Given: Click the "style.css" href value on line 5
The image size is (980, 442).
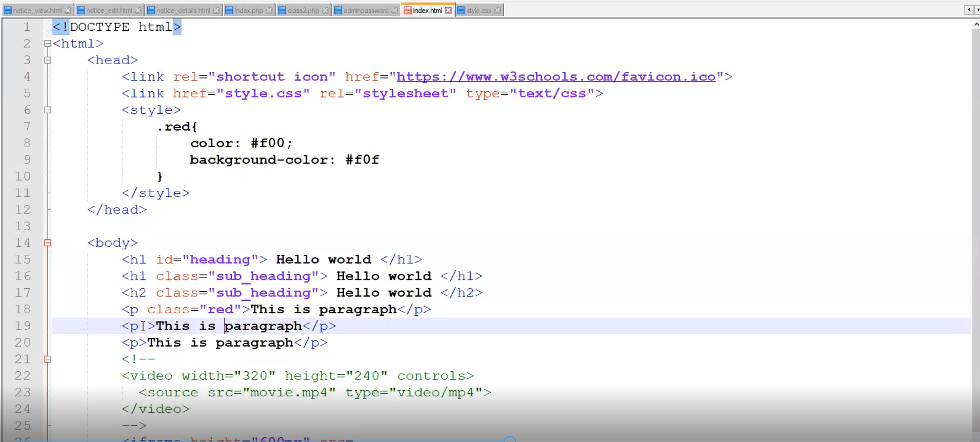Looking at the screenshot, I should [264, 93].
